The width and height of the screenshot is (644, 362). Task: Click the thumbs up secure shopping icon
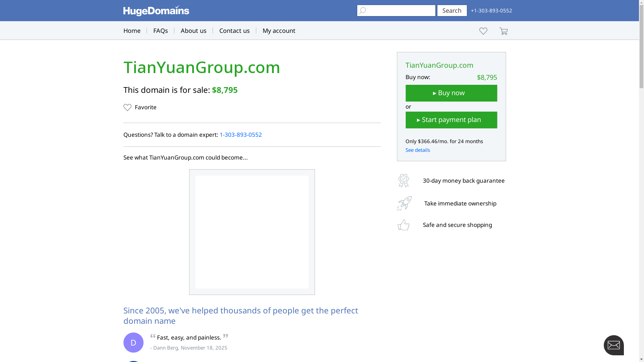pos(404,225)
